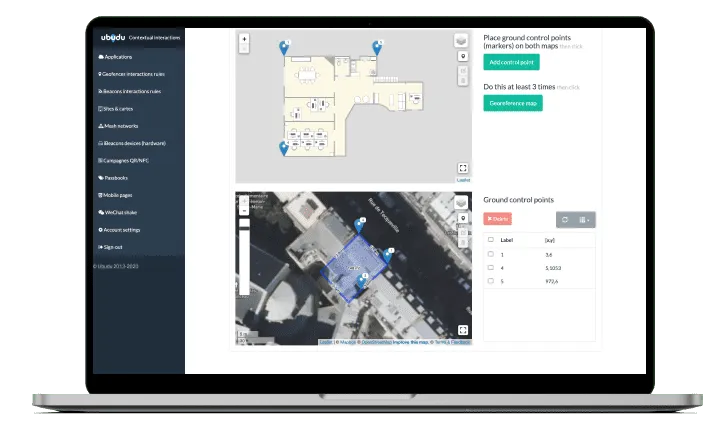Viewport: 723px width, 440px height.
Task: Zoom out on the satellite map
Action: (244, 211)
